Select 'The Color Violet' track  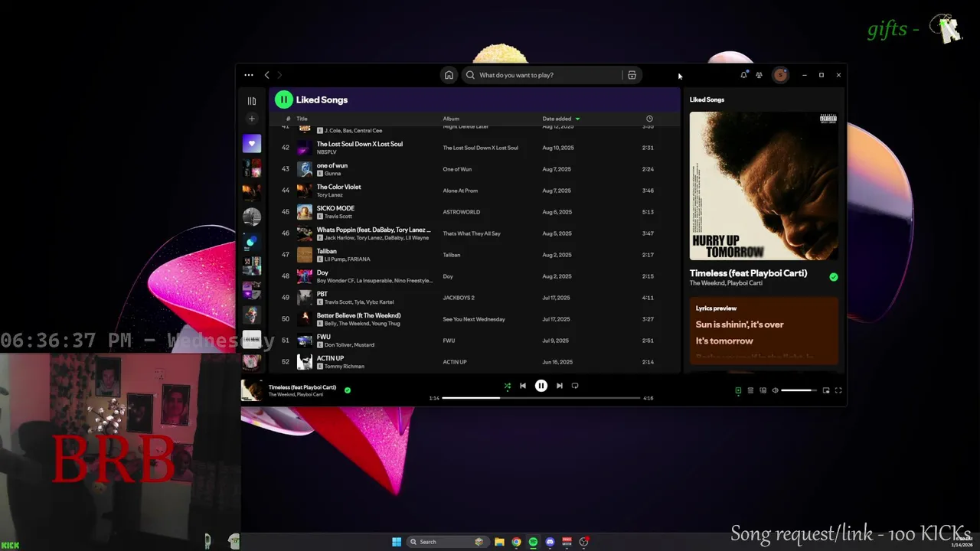click(x=338, y=187)
